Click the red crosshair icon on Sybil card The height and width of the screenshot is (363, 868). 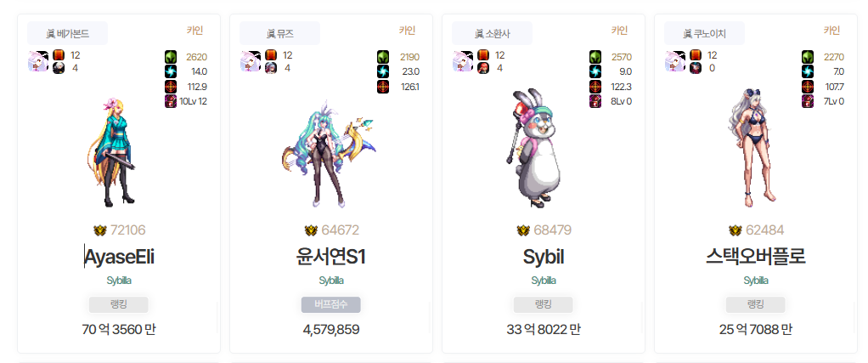point(595,87)
